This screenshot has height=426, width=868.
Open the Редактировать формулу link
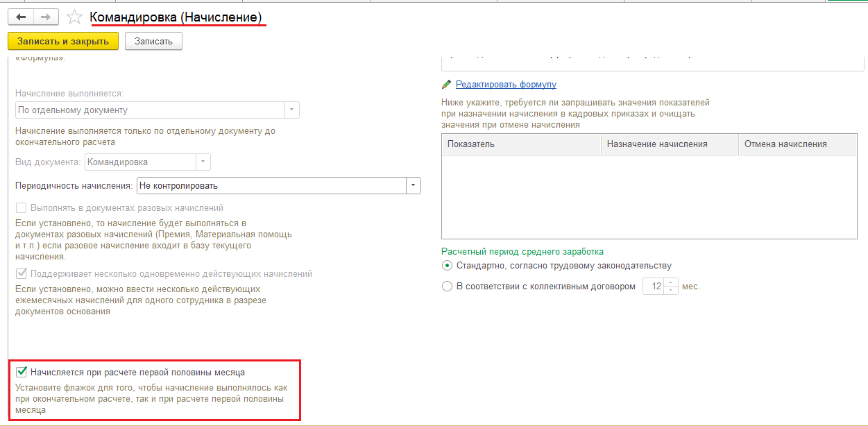(506, 85)
